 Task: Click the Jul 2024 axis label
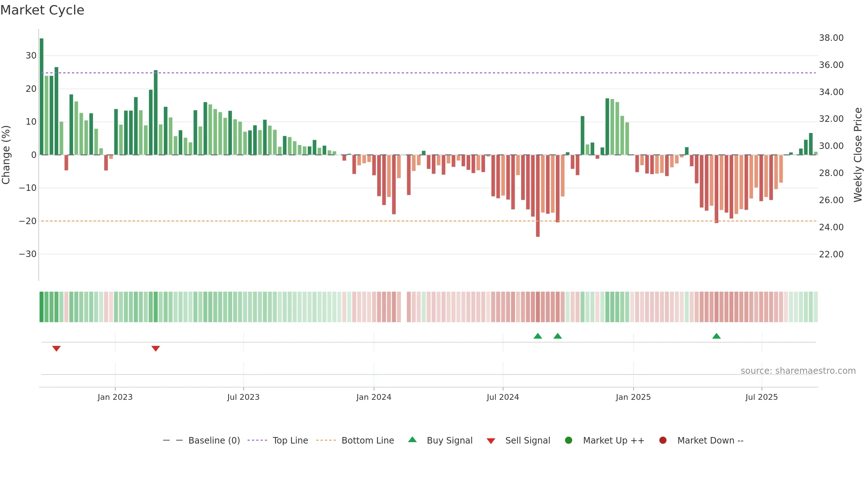[x=503, y=397]
